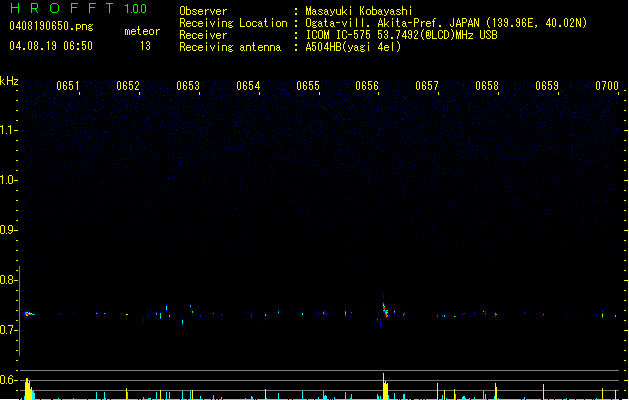The height and width of the screenshot is (400, 629).
Task: Click the 0656 time marker
Action: 367,86
